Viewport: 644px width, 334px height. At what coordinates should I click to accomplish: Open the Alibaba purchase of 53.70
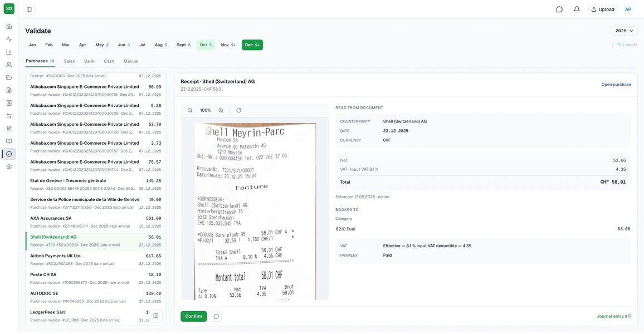(96, 129)
